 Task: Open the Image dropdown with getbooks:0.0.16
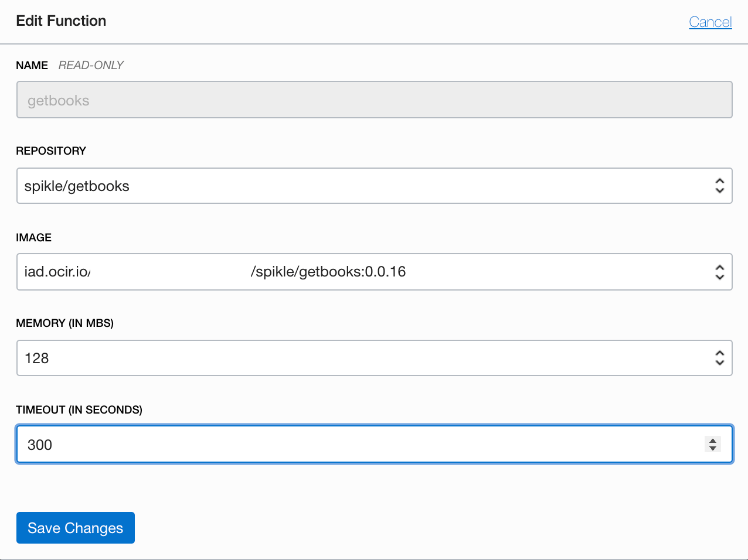click(363, 272)
